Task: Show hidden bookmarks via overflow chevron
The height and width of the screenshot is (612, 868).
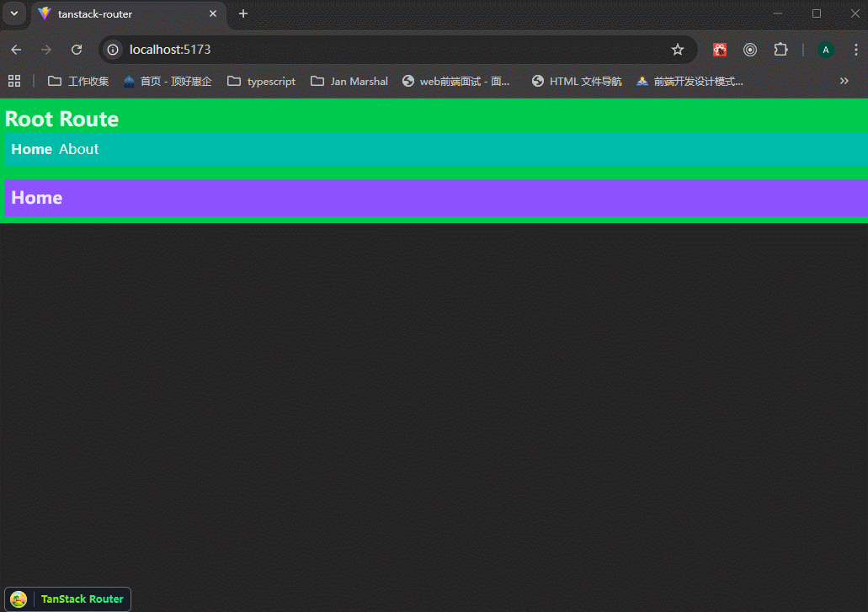Action: click(x=844, y=81)
